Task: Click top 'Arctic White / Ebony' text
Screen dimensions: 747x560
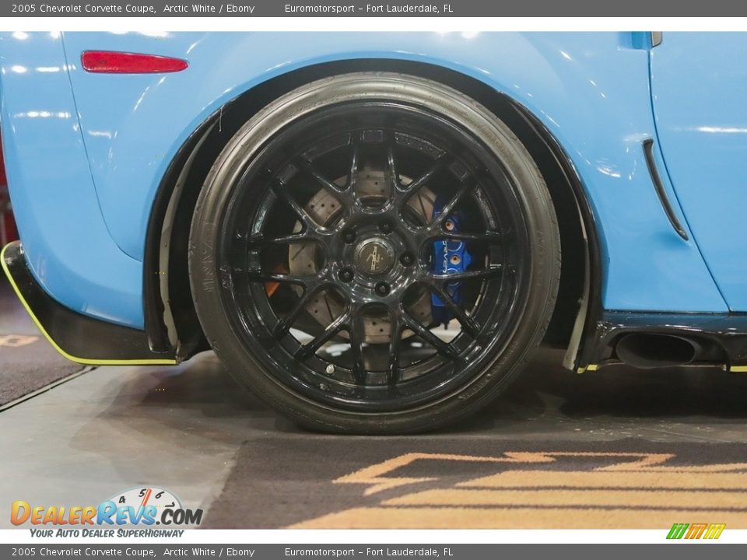Action: pyautogui.click(x=209, y=9)
